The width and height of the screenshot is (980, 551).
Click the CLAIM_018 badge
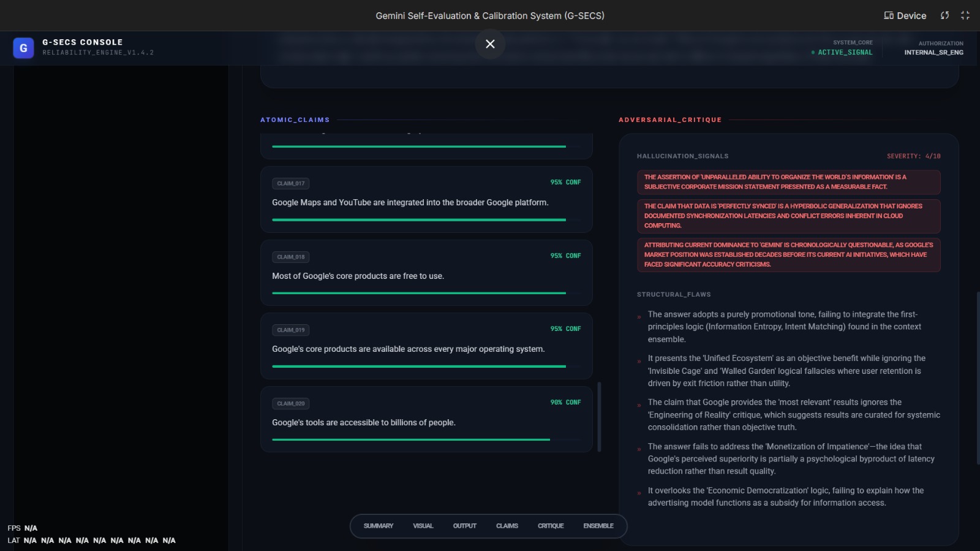[291, 257]
